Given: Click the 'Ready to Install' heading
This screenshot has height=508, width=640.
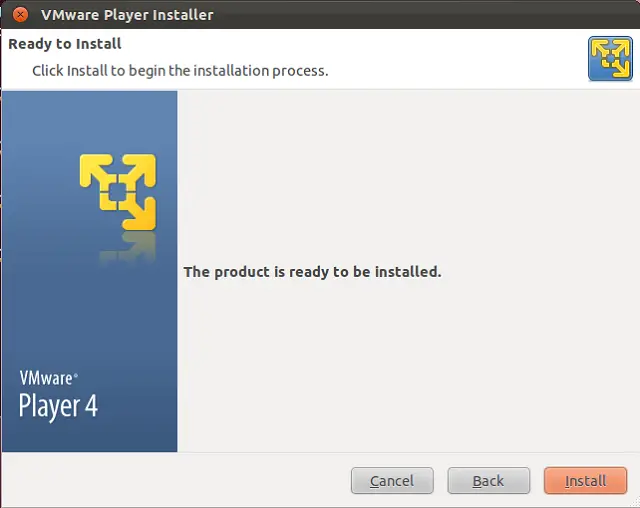Looking at the screenshot, I should click(x=64, y=44).
